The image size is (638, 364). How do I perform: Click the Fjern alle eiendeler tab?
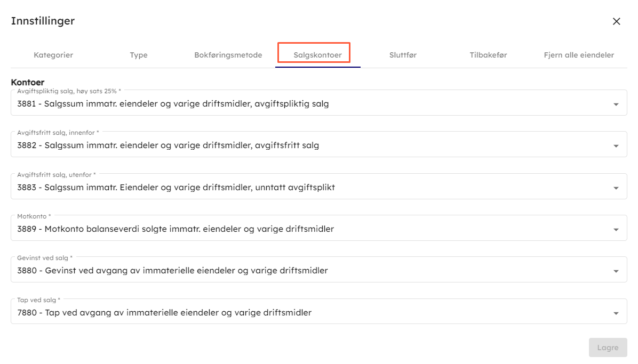(x=579, y=55)
